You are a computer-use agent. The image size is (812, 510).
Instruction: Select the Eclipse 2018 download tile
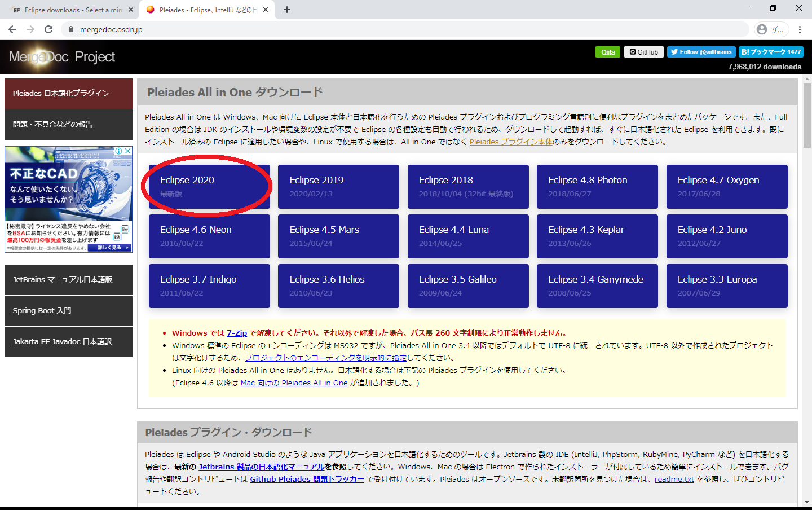(x=468, y=187)
